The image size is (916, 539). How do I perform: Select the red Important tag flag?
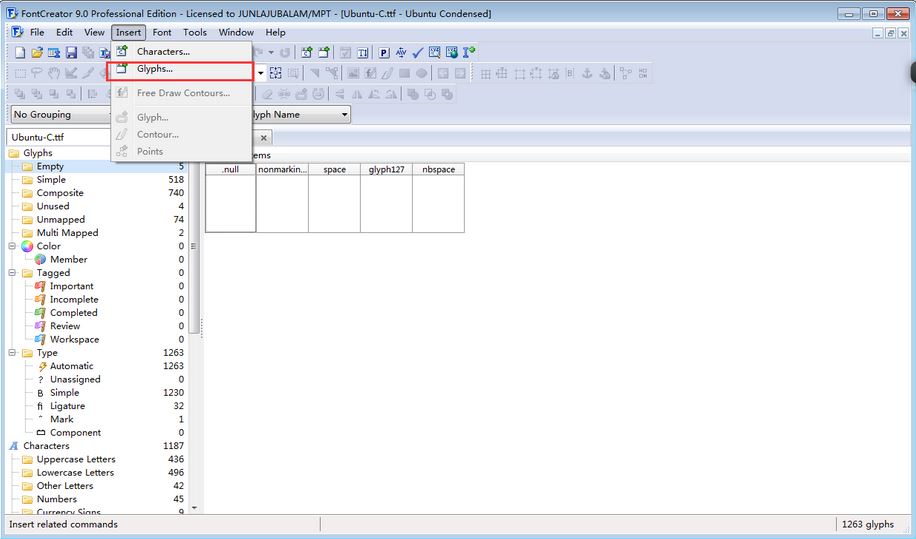point(40,286)
